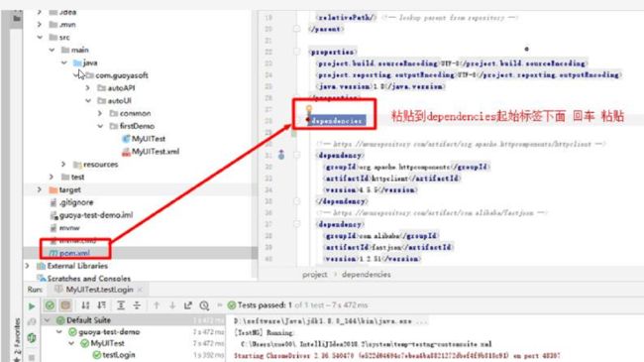Stop the running process square icon
644x362 pixels.
tap(32, 357)
